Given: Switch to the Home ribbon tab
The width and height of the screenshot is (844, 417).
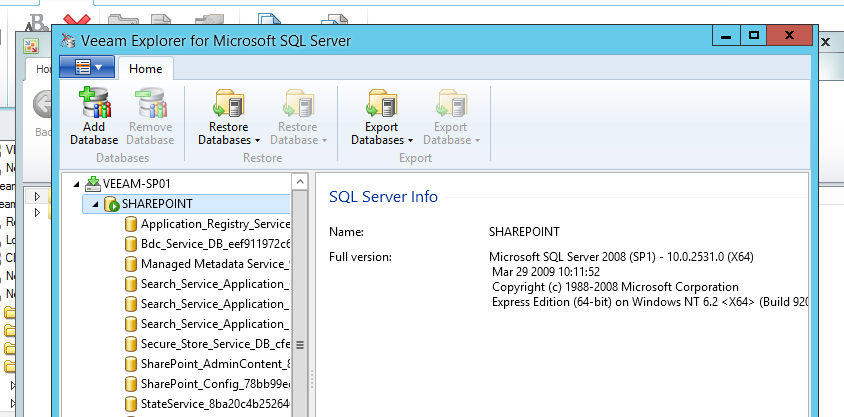Looking at the screenshot, I should tap(146, 68).
